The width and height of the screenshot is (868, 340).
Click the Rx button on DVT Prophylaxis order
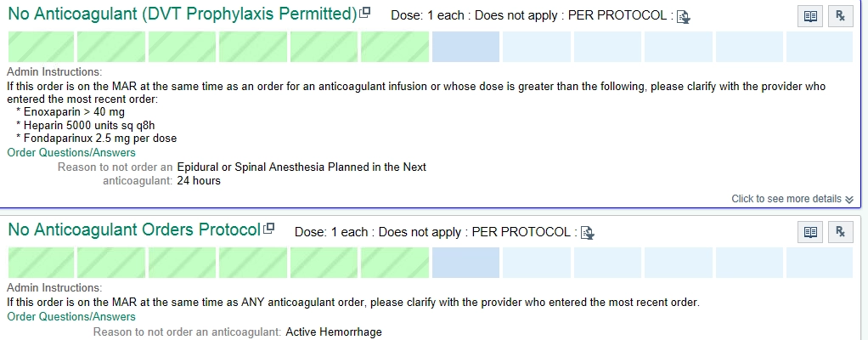click(x=839, y=16)
